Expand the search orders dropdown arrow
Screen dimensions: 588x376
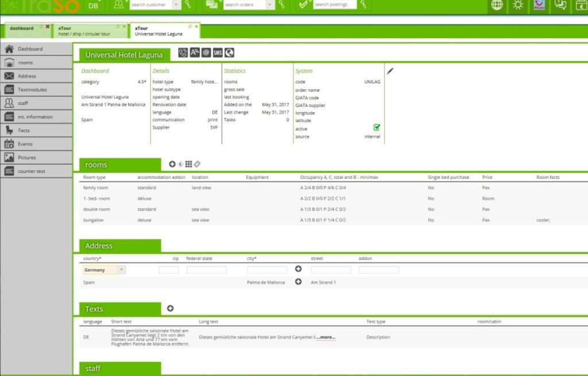(270, 5)
